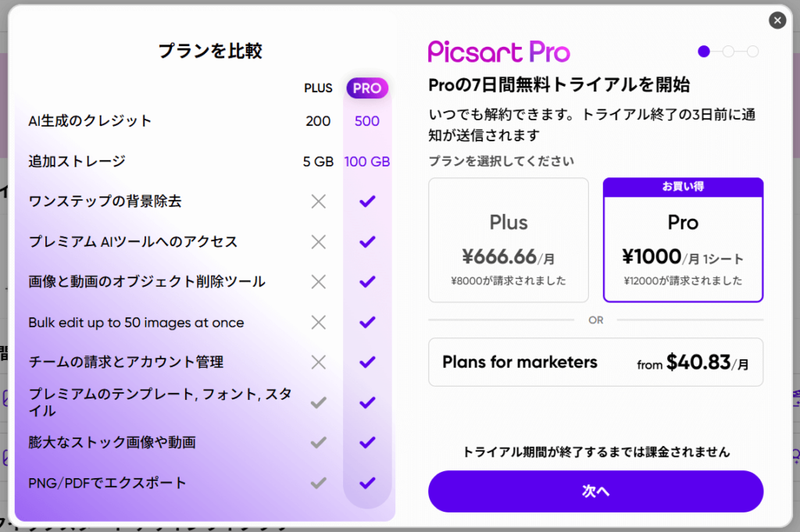Screen dimensions: 800x532
Task: Click Plus X mark for チームの請求とアカウント管理
Action: pos(318,362)
